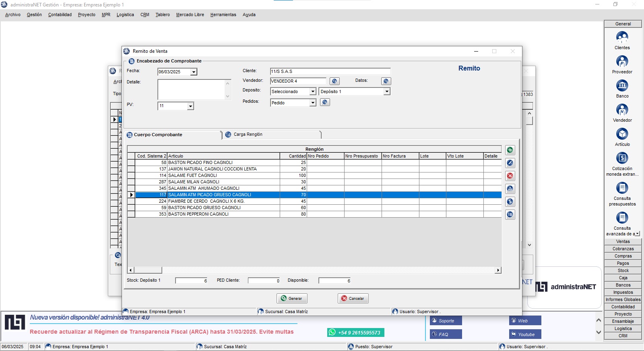This screenshot has width=644, height=351.
Task: Open the Stock sidebar section
Action: click(623, 271)
